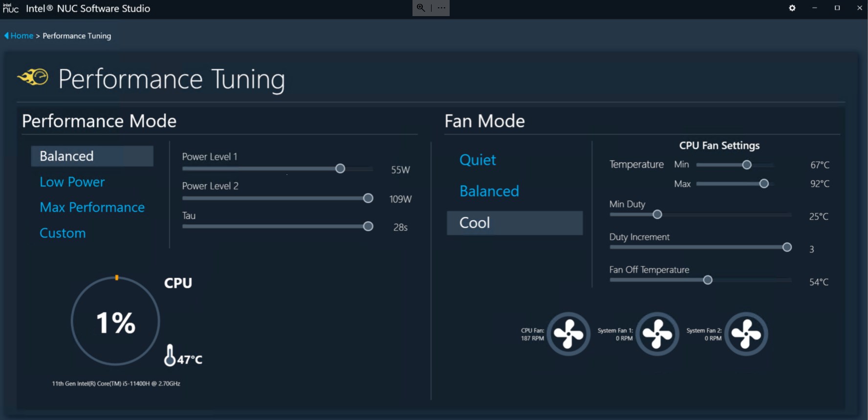This screenshot has width=868, height=420.
Task: Click the 54°C Fan Off Temperature value
Action: click(x=819, y=282)
